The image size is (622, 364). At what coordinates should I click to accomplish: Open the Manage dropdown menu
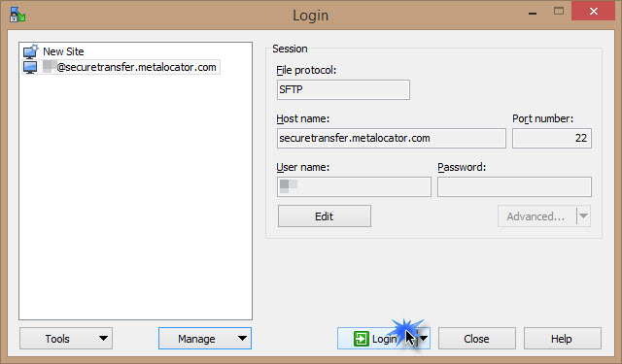[205, 339]
